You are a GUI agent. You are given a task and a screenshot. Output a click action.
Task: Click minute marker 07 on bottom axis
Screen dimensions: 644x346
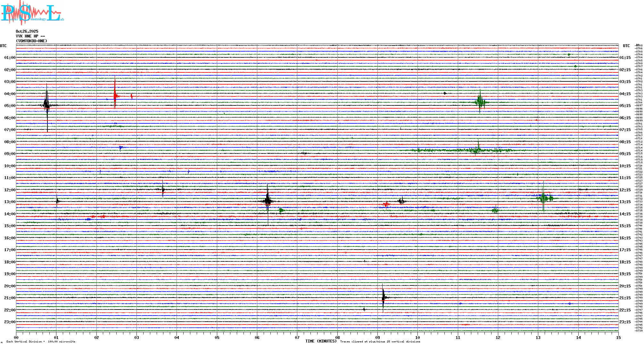297,337
